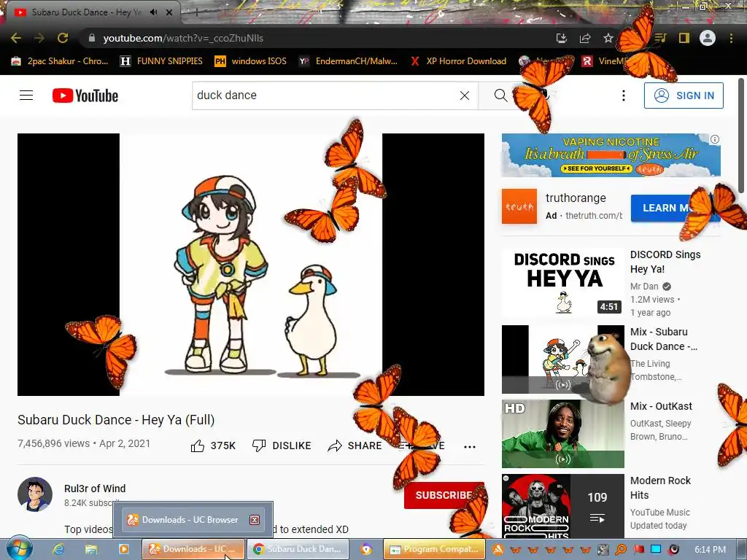Close the Subaru Duck Dance browser tab

pos(169,12)
